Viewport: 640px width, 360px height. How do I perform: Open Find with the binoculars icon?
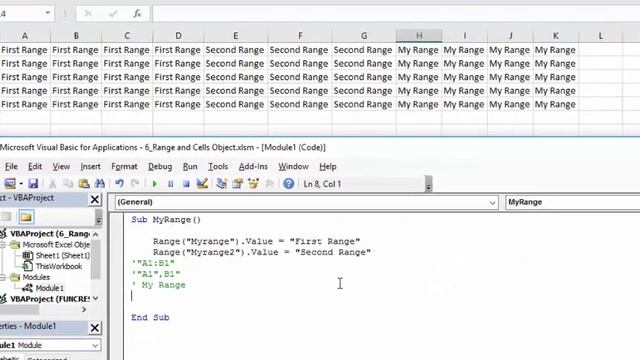(x=100, y=184)
